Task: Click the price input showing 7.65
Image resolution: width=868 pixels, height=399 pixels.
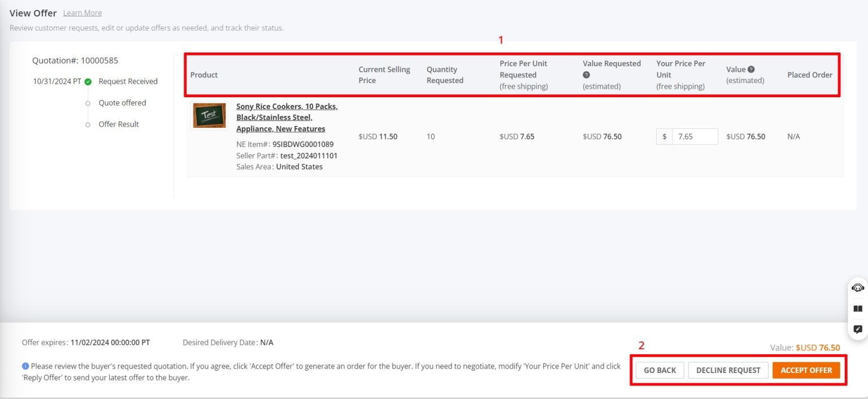Action: 695,136
